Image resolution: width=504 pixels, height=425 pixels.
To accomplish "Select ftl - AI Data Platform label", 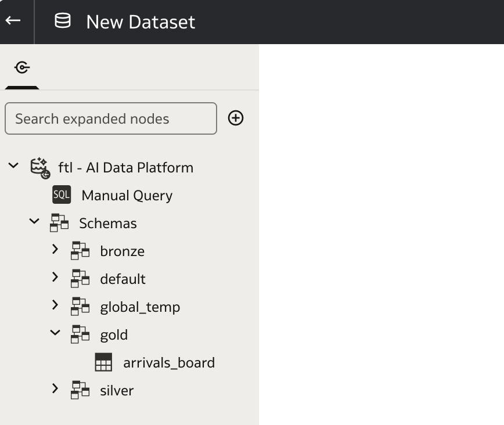I will (x=125, y=168).
